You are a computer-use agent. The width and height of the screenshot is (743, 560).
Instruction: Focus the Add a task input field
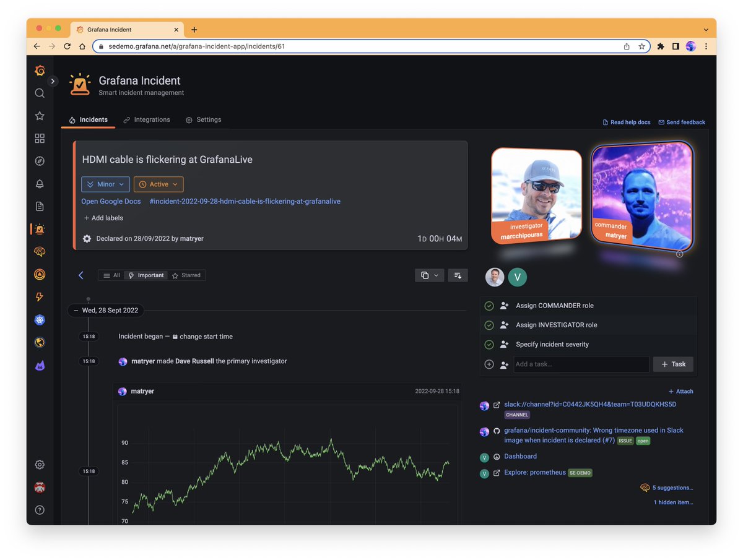point(581,364)
